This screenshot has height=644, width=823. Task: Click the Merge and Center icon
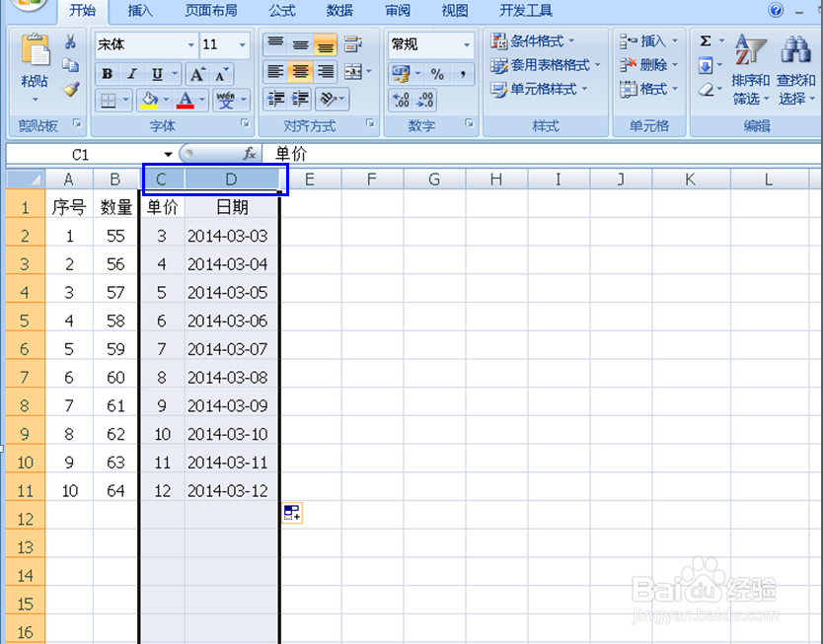353,72
